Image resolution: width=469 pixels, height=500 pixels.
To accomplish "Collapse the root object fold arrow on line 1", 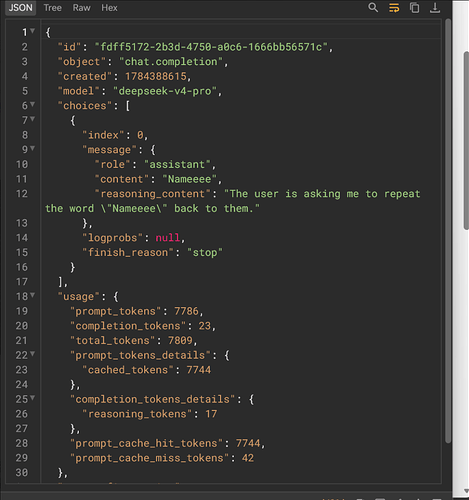I will (32, 31).
